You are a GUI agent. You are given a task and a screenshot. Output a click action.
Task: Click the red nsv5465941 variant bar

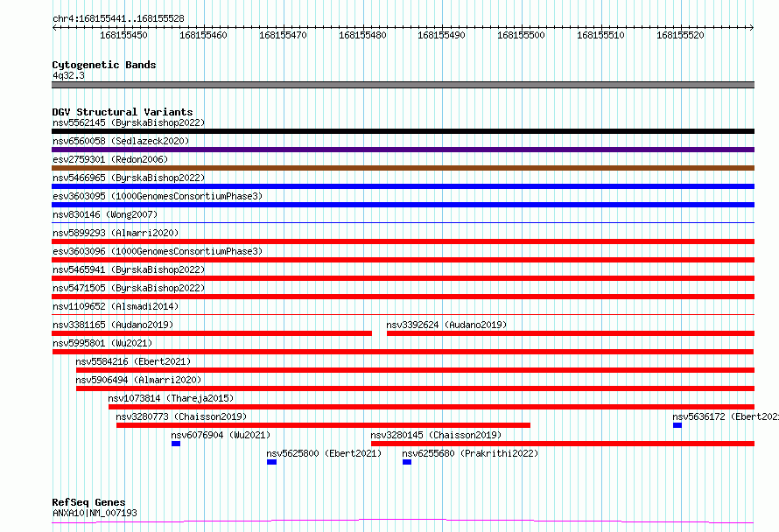coord(403,278)
